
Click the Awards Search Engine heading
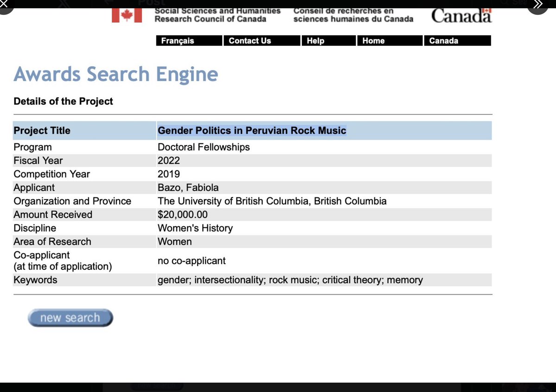(116, 74)
